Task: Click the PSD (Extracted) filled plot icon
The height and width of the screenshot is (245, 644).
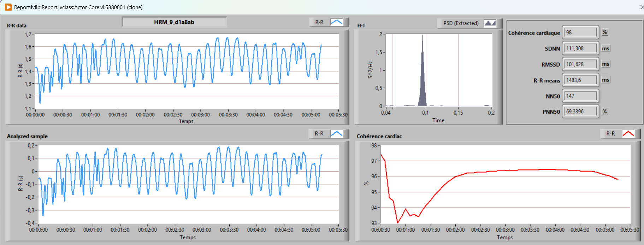Action: point(490,23)
